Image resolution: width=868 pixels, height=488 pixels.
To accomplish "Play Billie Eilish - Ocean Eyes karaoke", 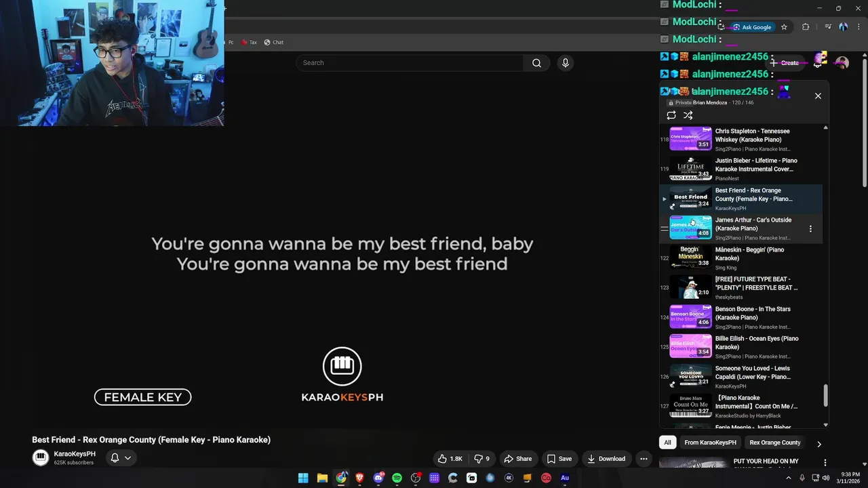I will coord(741,347).
